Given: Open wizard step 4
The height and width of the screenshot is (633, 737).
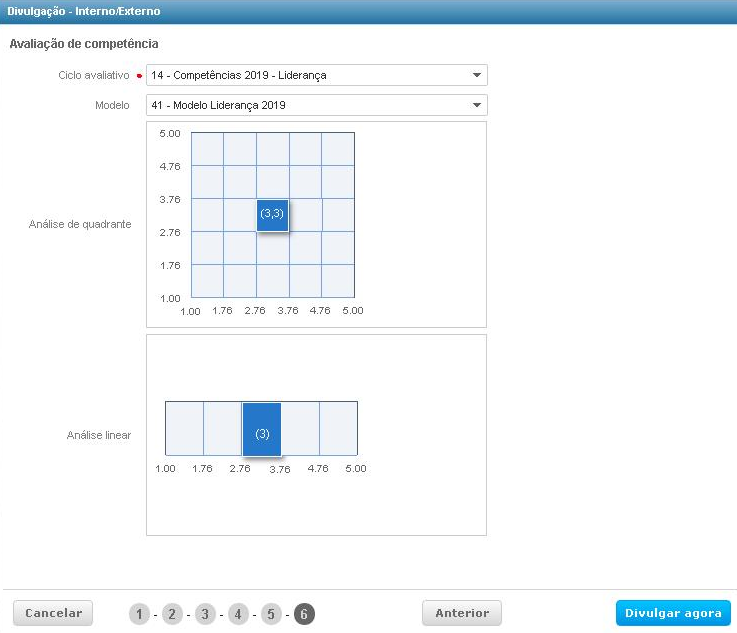Looking at the screenshot, I should point(238,614).
